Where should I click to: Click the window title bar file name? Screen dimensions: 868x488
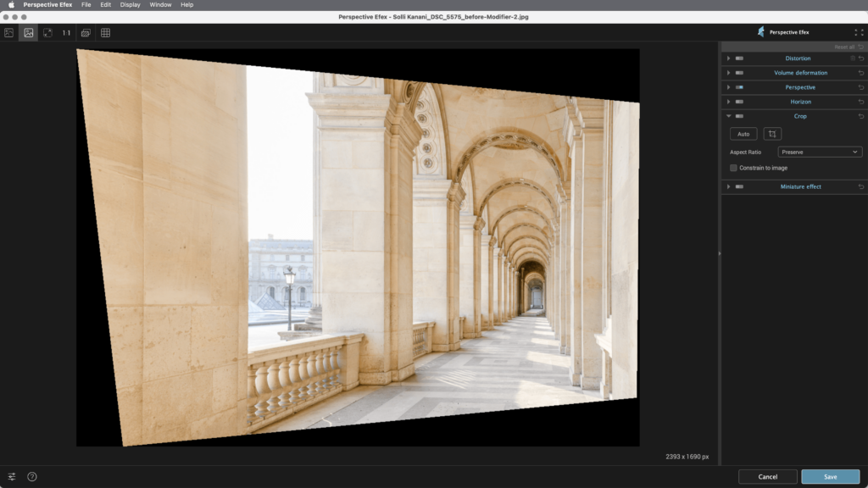pos(433,17)
